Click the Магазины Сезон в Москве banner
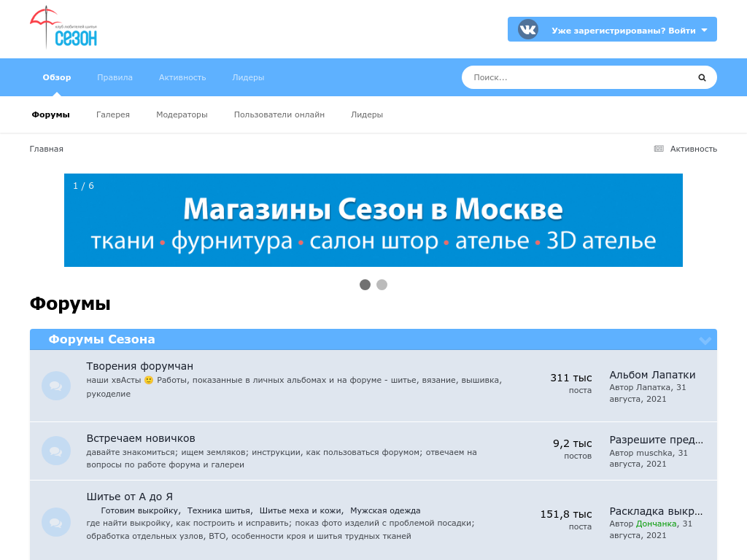Image resolution: width=747 pixels, height=560 pixels. pos(373,220)
